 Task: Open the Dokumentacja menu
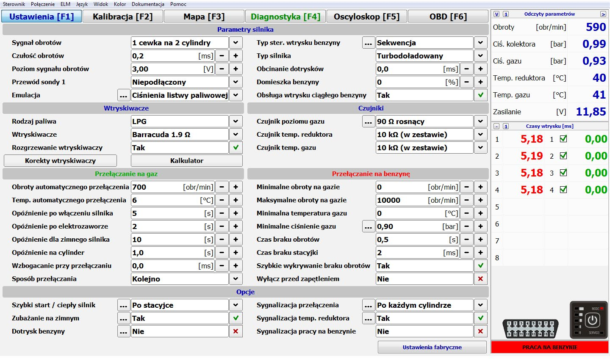click(x=148, y=4)
